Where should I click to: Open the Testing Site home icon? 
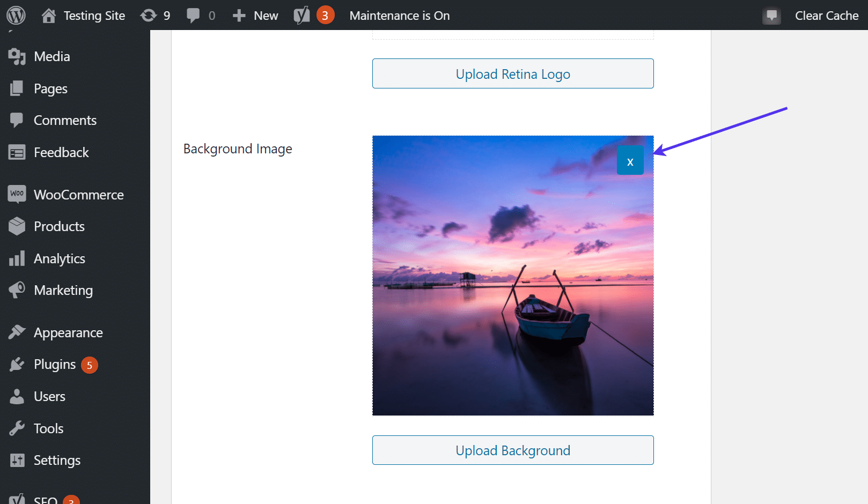click(x=49, y=16)
